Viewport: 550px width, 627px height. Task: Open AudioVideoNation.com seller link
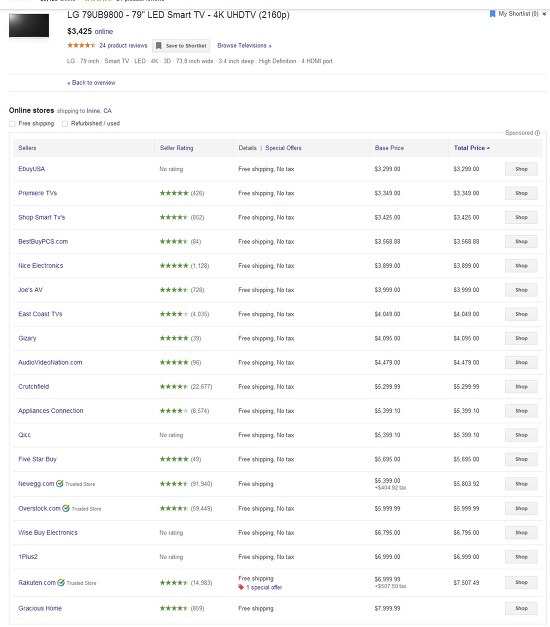[x=50, y=363]
